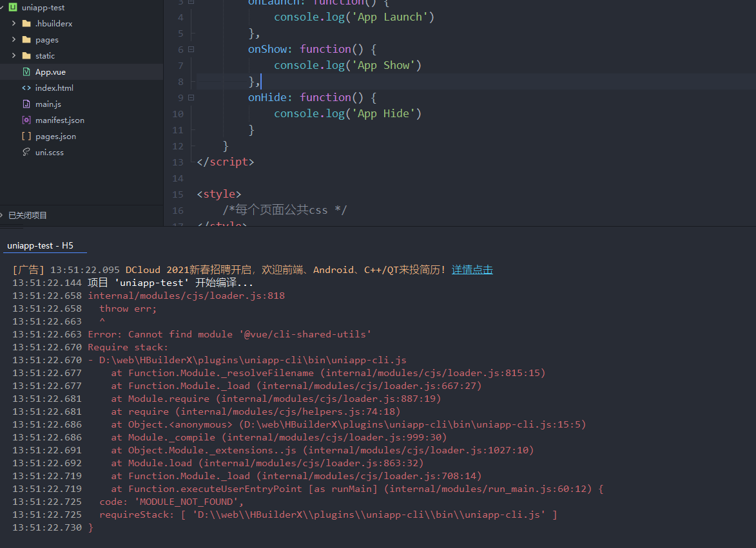
Task: Expand the .hbuilderx folder chevron
Action: (x=14, y=24)
